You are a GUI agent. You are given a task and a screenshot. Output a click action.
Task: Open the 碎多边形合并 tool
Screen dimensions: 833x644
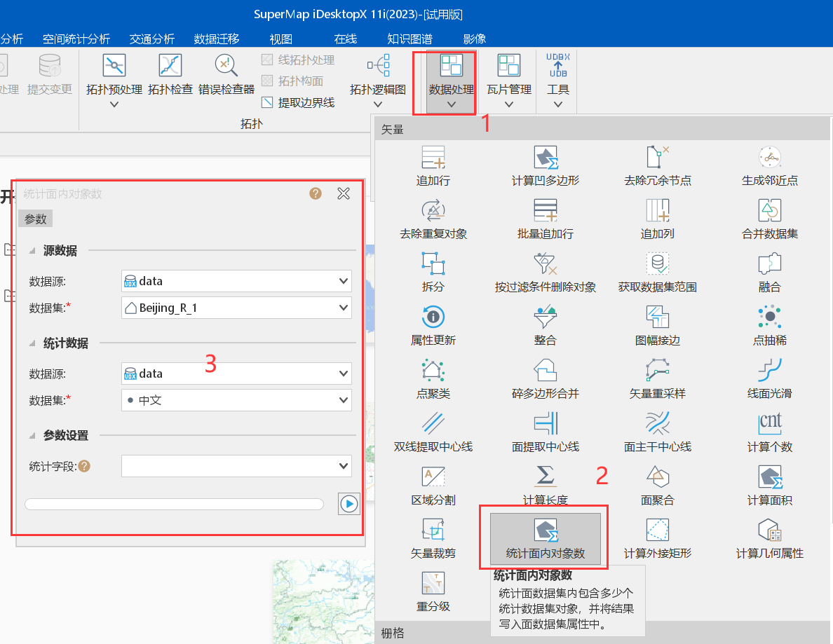coord(545,378)
